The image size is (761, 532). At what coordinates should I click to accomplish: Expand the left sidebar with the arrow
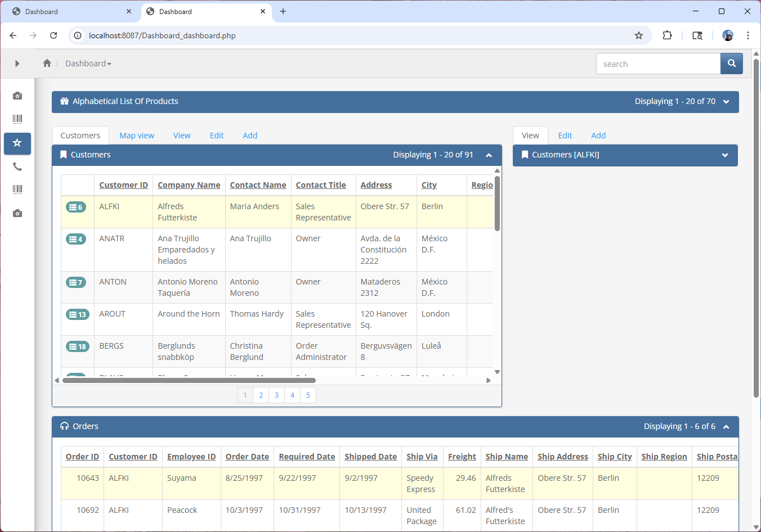(x=17, y=64)
